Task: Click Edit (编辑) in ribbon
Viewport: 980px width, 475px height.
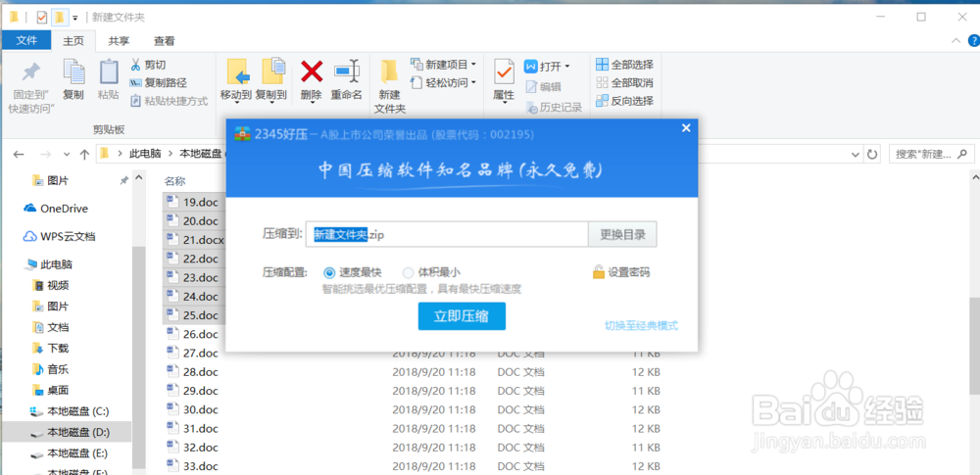Action: click(543, 87)
